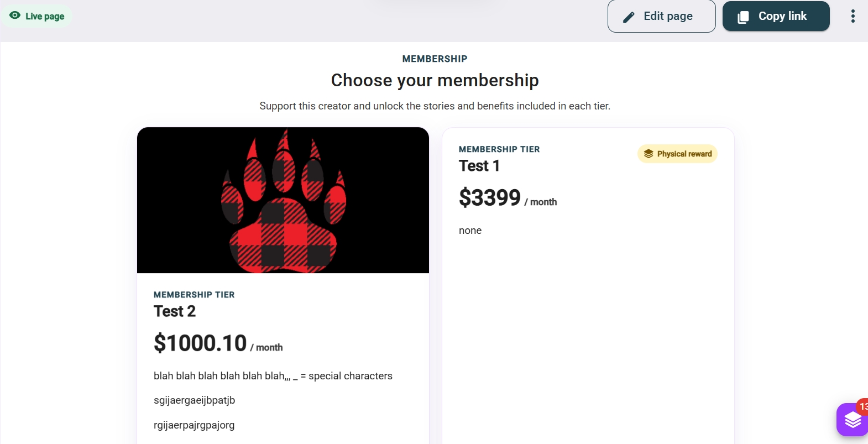Click the Edit page button

click(661, 17)
